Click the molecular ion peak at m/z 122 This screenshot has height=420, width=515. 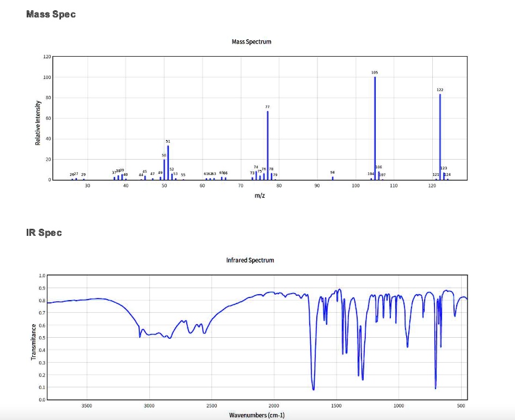[x=439, y=136]
